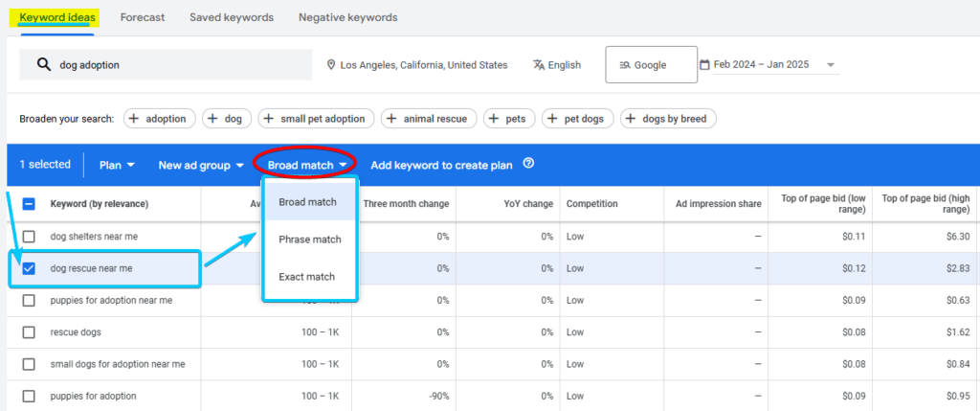Add small pet adoption to search
The image size is (980, 411).
pyautogui.click(x=316, y=118)
